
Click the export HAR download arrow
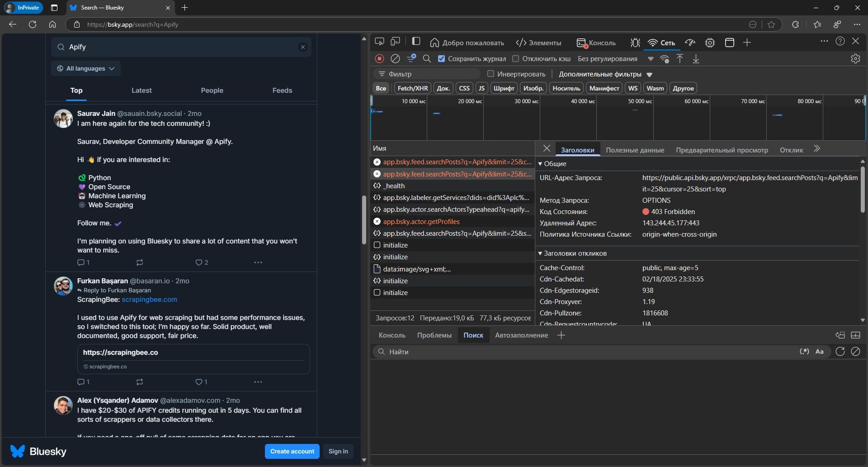click(x=696, y=59)
